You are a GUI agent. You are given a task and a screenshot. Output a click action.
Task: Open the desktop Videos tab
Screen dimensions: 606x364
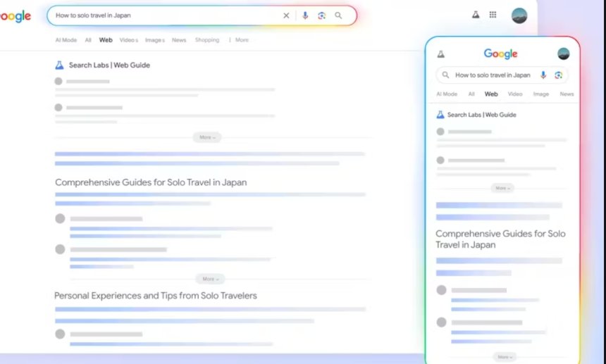[129, 39]
